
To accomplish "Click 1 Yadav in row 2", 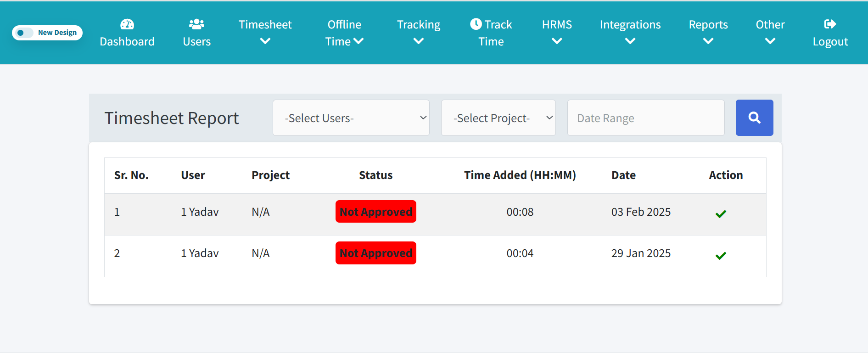I will [200, 253].
